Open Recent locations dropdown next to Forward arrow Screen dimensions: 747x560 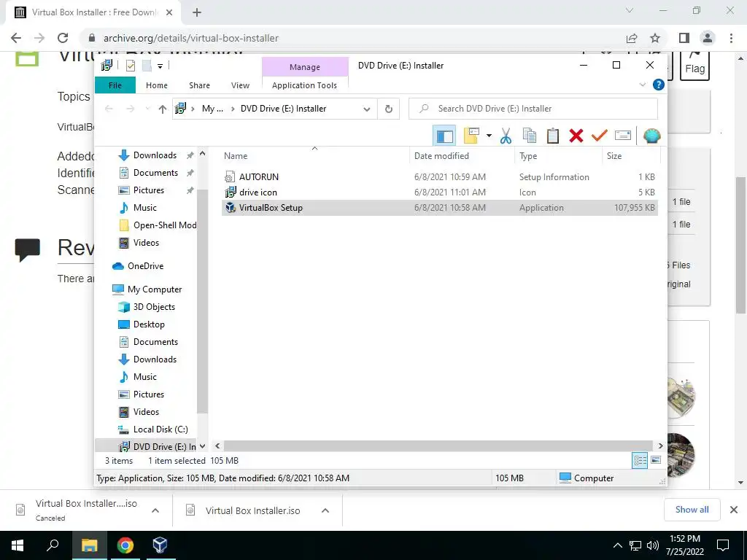click(x=147, y=109)
